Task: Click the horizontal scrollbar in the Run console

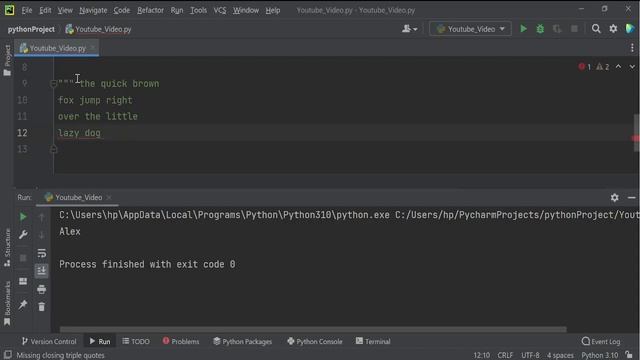Action: pyautogui.click(x=313, y=329)
